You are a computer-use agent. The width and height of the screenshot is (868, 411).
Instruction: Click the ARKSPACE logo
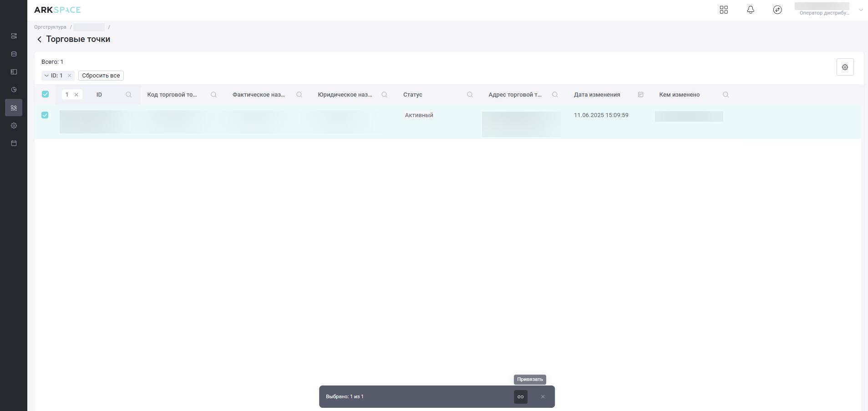(57, 10)
